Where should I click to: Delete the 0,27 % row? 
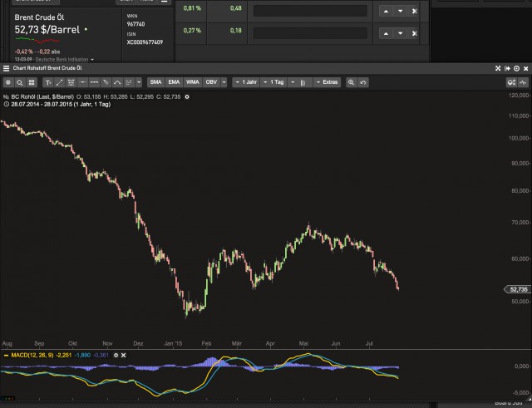(x=414, y=33)
